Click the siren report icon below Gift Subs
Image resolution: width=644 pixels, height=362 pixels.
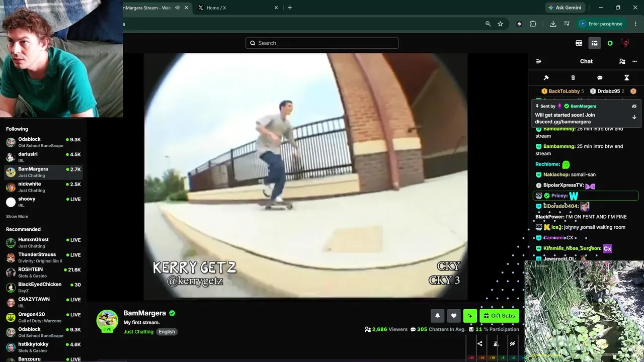[x=496, y=344]
